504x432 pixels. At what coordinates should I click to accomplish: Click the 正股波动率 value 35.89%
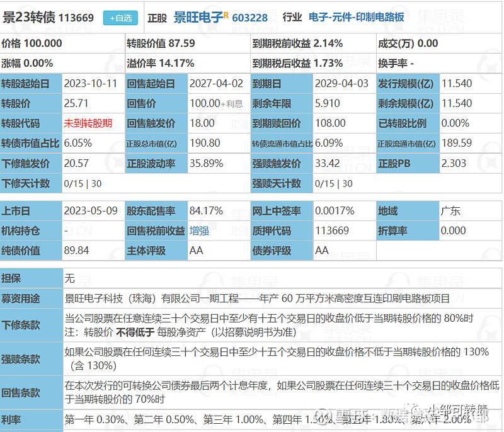tap(207, 164)
